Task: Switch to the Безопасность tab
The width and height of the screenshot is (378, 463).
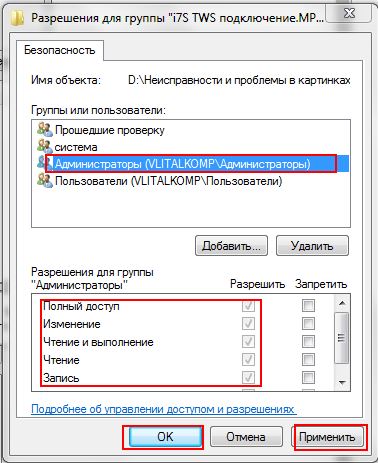Action: [60, 50]
